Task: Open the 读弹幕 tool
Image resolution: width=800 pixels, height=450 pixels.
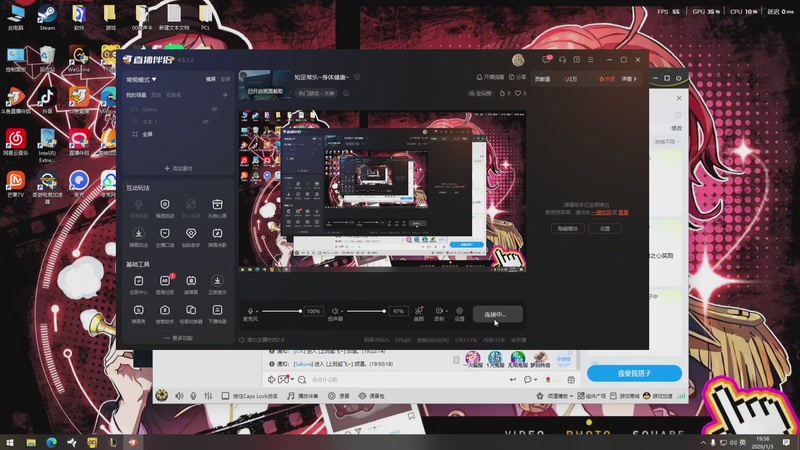Action: (x=191, y=284)
